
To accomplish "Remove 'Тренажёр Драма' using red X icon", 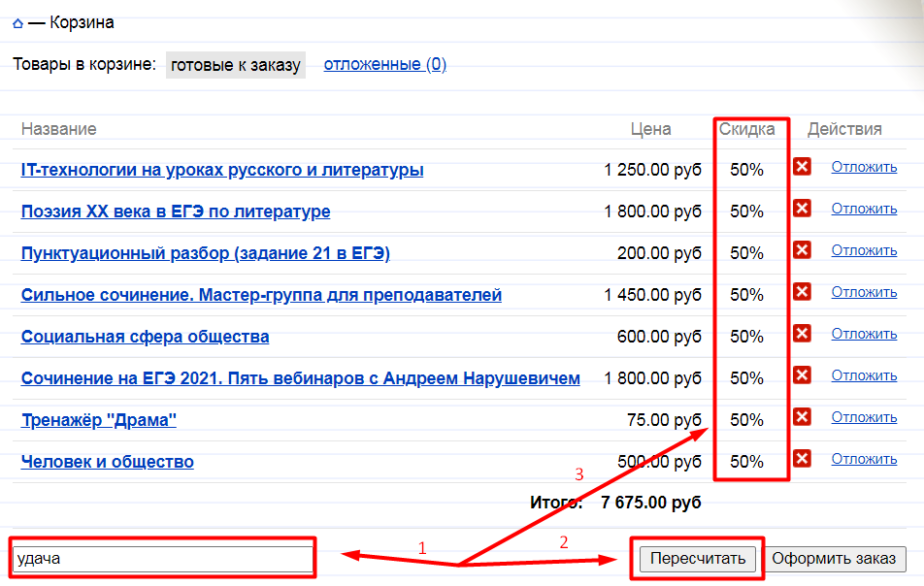I will pos(802,417).
